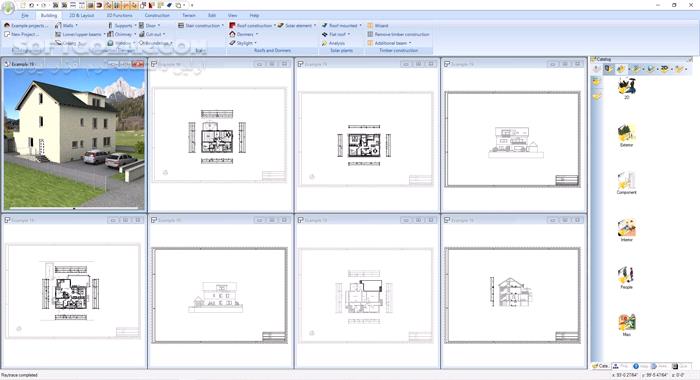The width and height of the screenshot is (700, 380).
Task: Click the 2D symbols icon in Catalog toolbar
Action: (665, 69)
